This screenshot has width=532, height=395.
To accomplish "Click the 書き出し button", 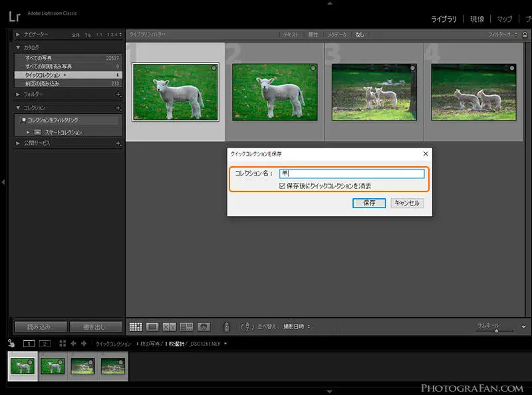I will point(94,327).
